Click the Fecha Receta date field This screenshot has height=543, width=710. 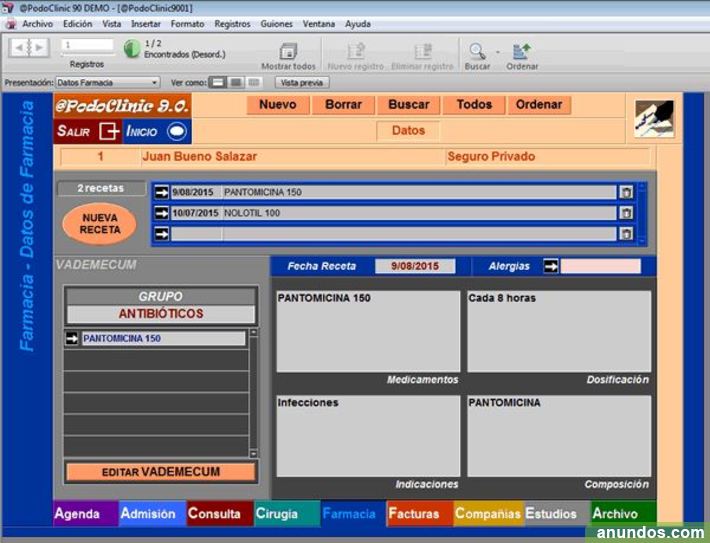(415, 266)
